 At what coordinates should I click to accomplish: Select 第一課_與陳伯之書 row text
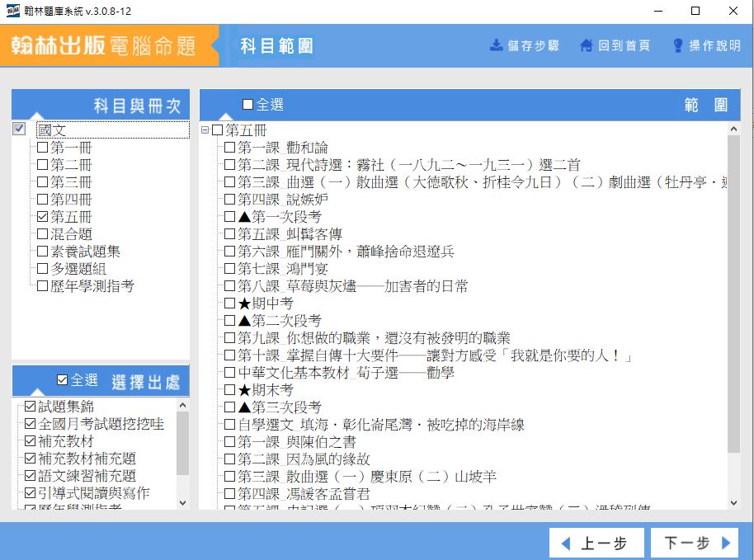point(297,442)
